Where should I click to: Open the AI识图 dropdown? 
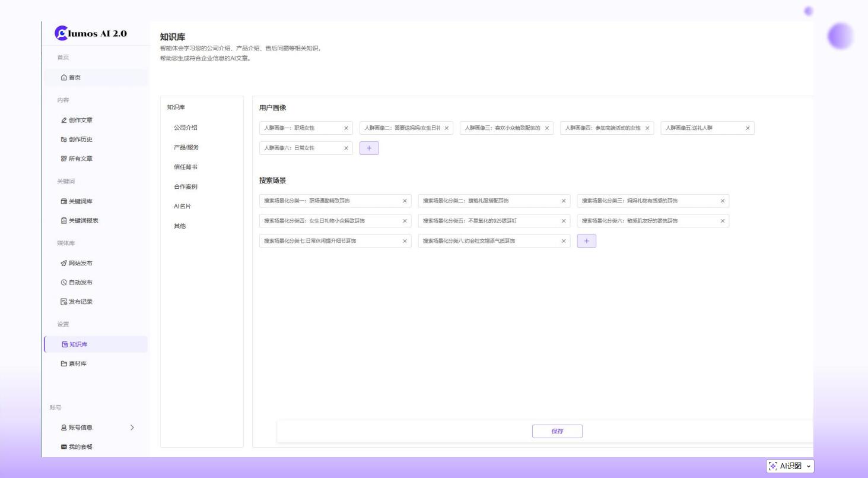(790, 466)
